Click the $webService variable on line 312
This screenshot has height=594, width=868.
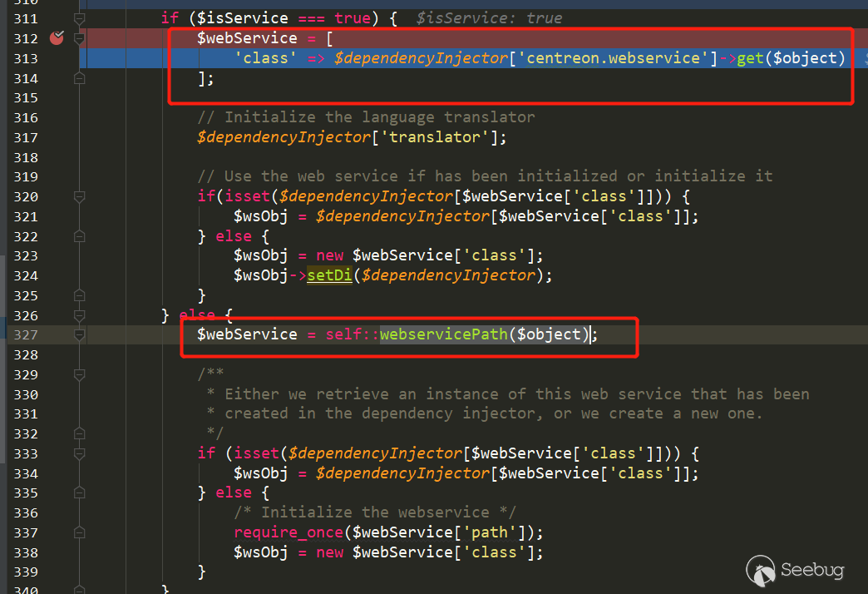pyautogui.click(x=247, y=38)
